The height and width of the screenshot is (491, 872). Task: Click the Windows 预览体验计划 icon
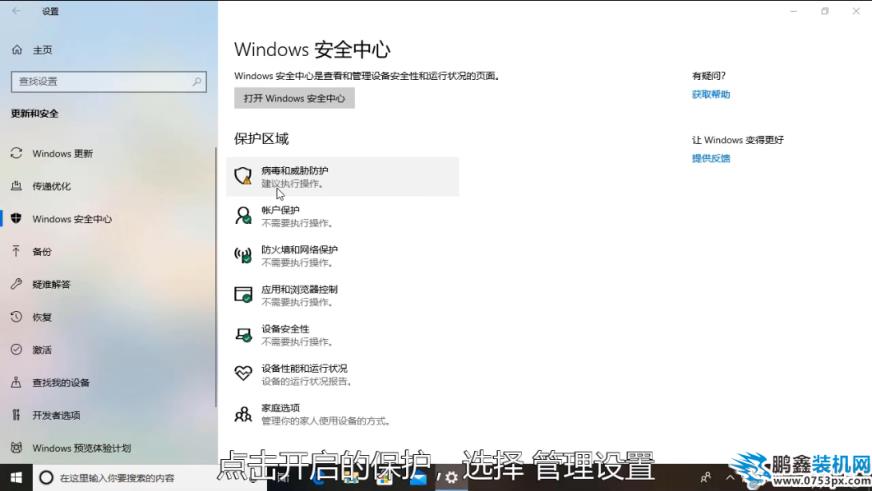coord(16,448)
